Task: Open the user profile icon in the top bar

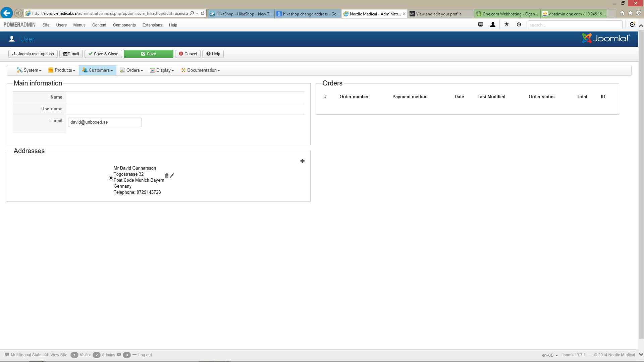Action: click(493, 24)
